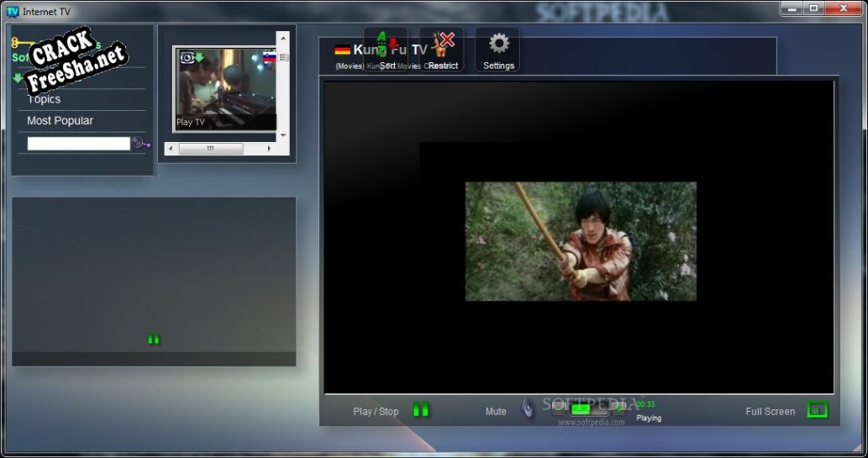Click the green pause indicator in preview panel
868x458 pixels.
(x=153, y=340)
